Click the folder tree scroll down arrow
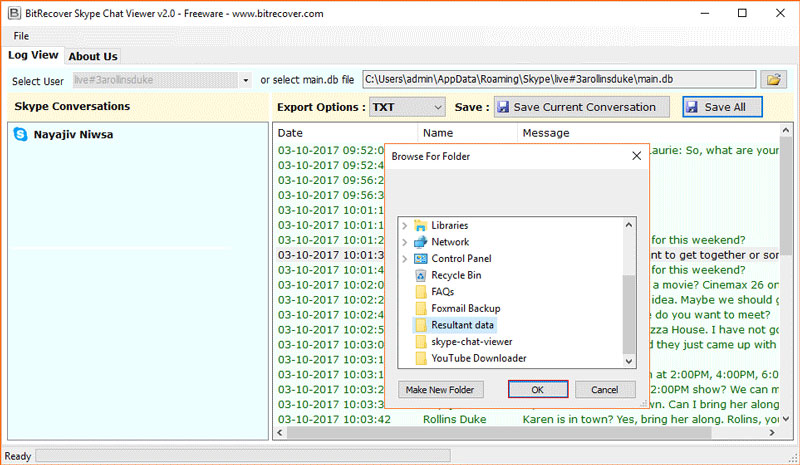The image size is (800, 465). coord(629,361)
